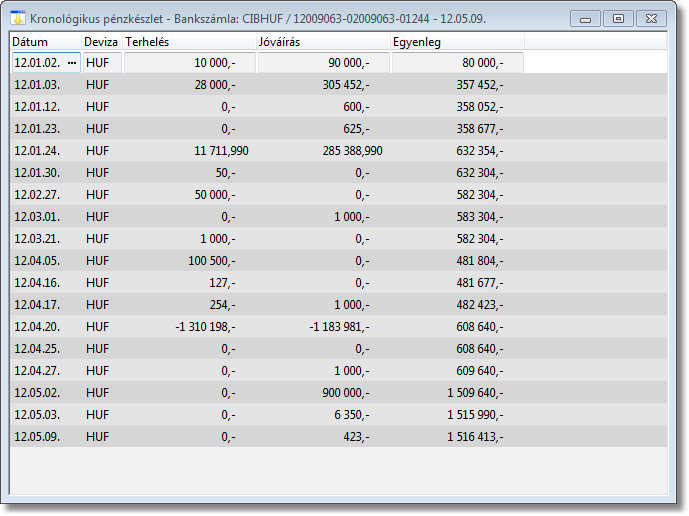
Task: Click the debit value 127,-
Action: (222, 283)
